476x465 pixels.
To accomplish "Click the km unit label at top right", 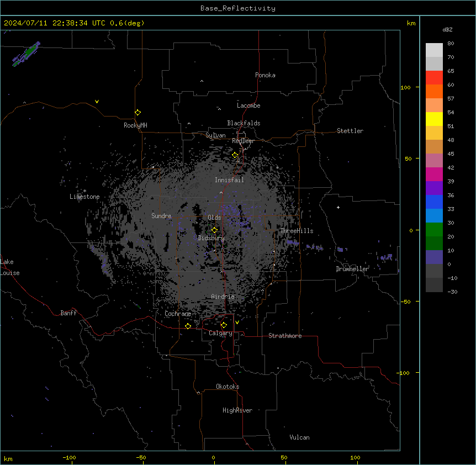I will (x=411, y=23).
